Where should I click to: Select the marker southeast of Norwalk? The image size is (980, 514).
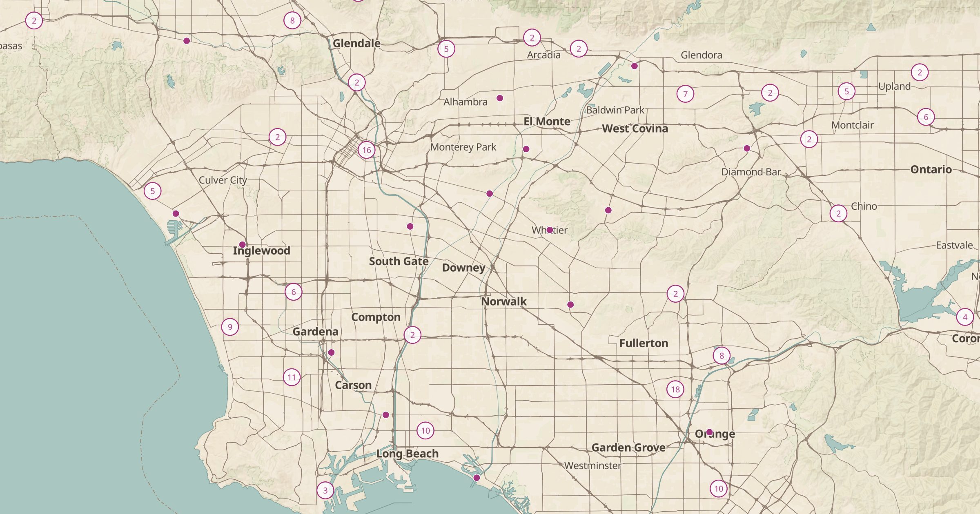570,305
